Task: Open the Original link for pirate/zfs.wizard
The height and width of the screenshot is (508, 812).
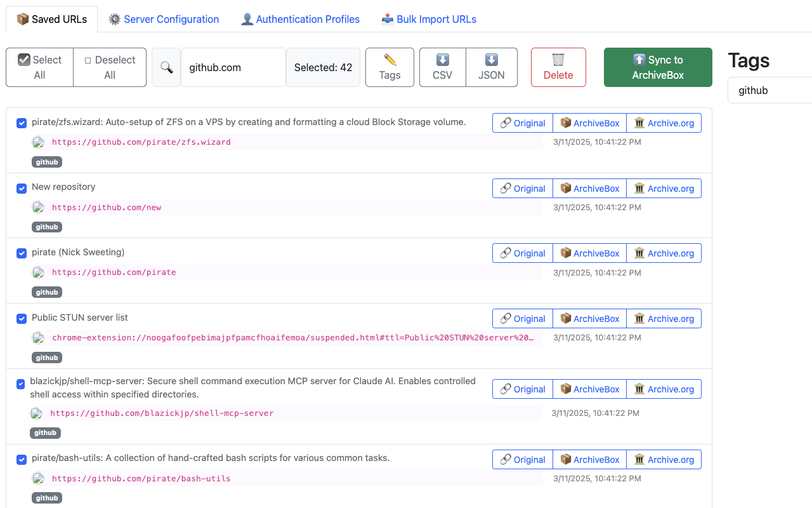Action: (522, 123)
